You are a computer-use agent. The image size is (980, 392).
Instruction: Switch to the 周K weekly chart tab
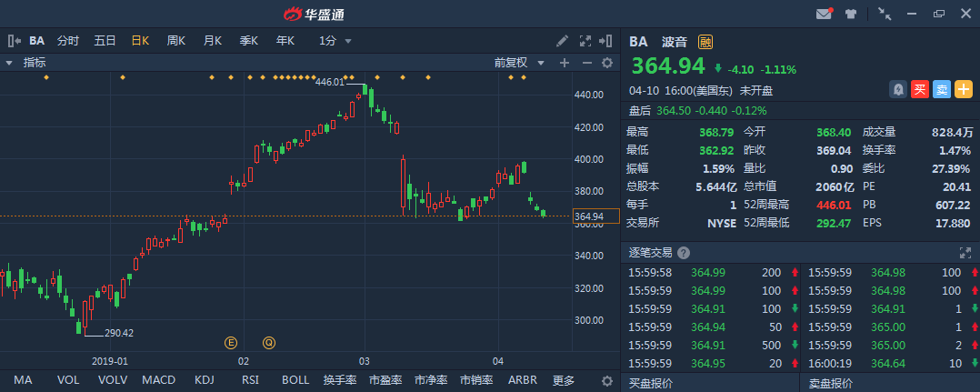pos(175,41)
